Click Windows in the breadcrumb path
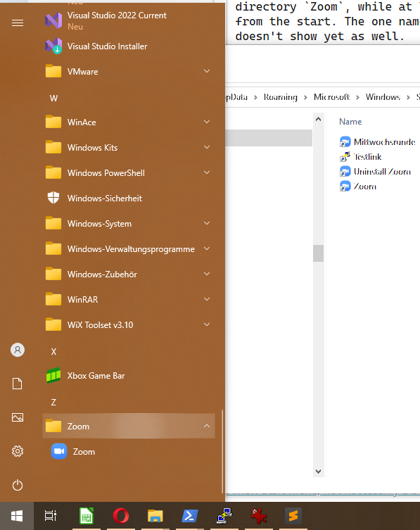 (383, 97)
